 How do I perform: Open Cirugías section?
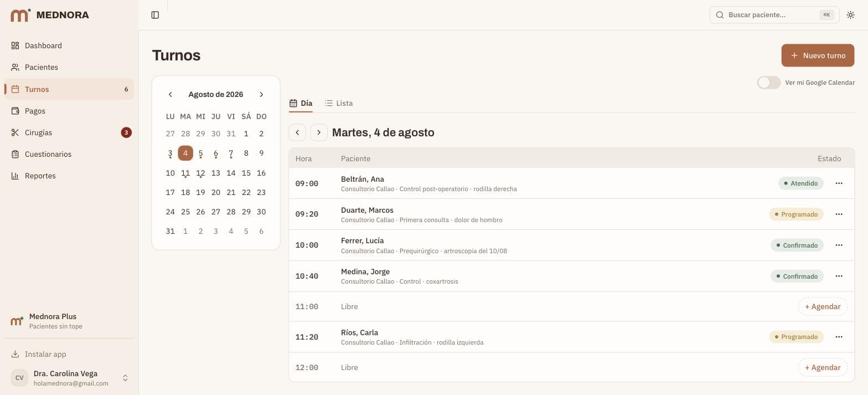pos(69,132)
